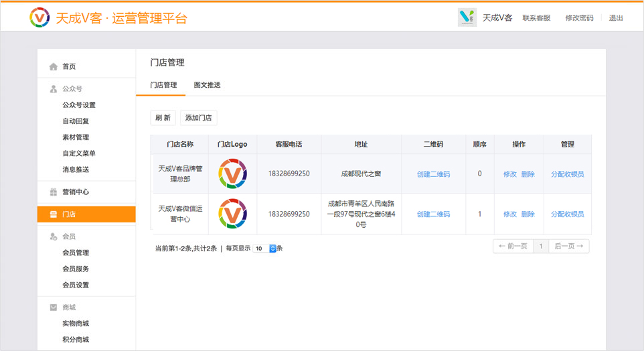Click the 营销中心 gift icon
This screenshot has height=351, width=644.
54,192
